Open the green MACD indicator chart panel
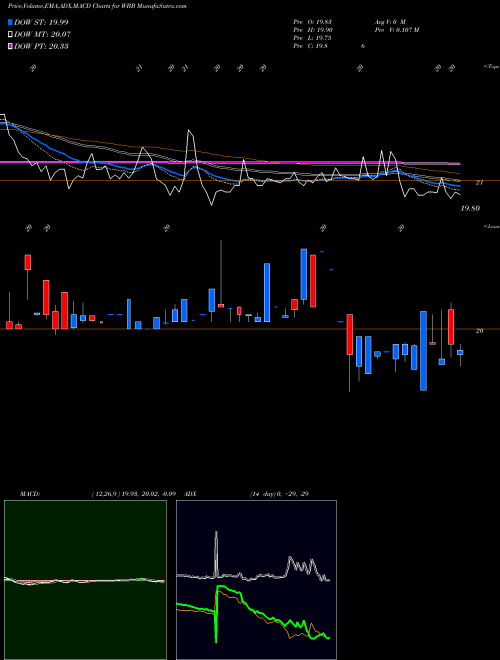 pyautogui.click(x=85, y=580)
